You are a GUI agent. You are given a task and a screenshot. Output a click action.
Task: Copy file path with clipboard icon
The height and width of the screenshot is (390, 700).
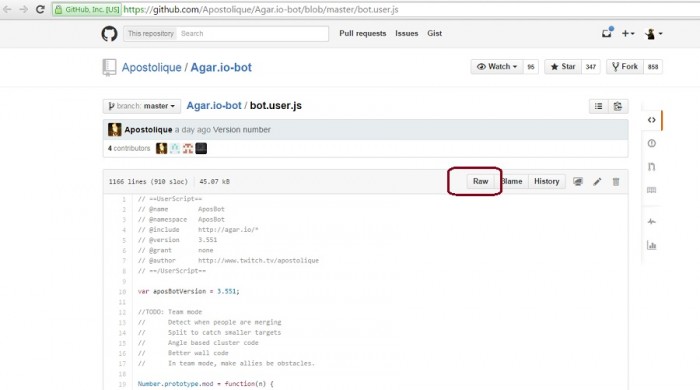[618, 106]
